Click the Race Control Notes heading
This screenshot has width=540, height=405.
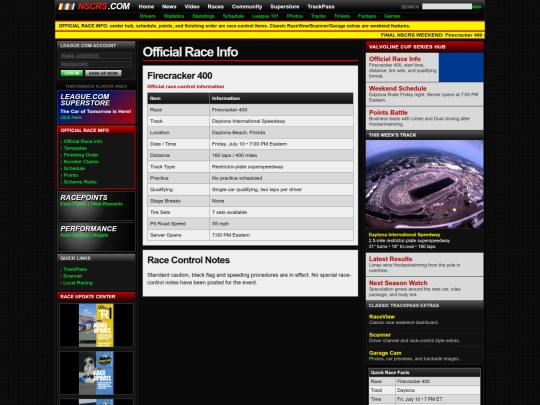coord(188,260)
